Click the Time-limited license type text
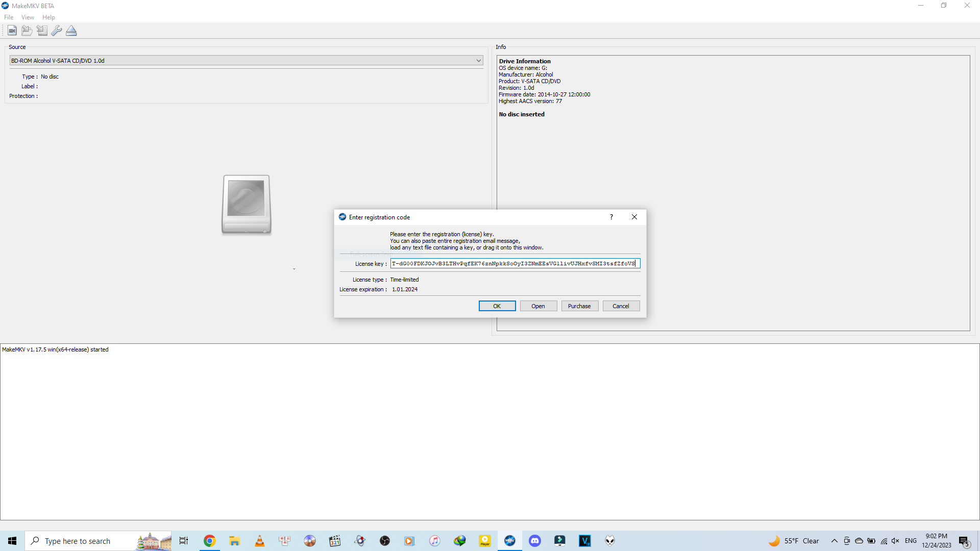The width and height of the screenshot is (980, 551). pos(404,280)
